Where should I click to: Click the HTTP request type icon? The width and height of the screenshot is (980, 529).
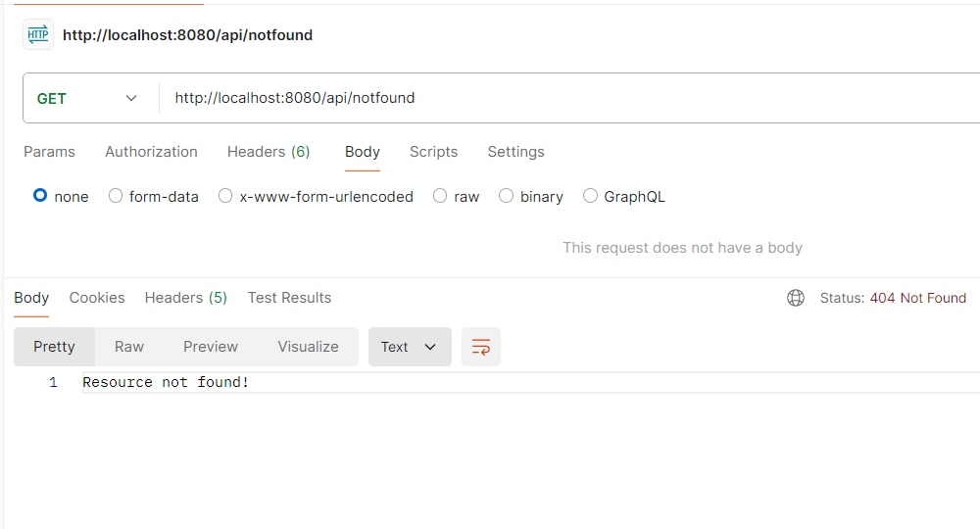[x=38, y=34]
